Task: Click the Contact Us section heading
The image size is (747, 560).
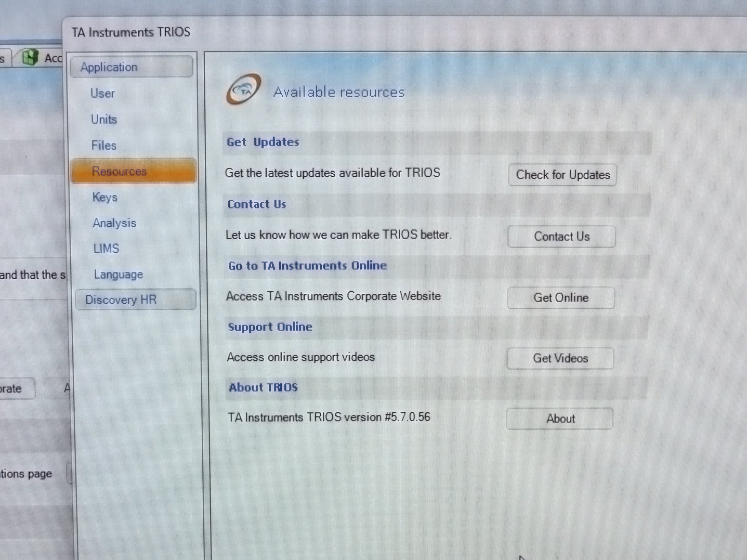Action: coord(257,204)
